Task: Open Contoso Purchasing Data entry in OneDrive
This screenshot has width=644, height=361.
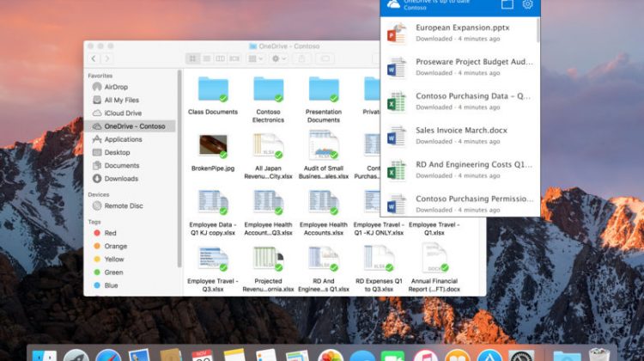Action: click(x=459, y=101)
